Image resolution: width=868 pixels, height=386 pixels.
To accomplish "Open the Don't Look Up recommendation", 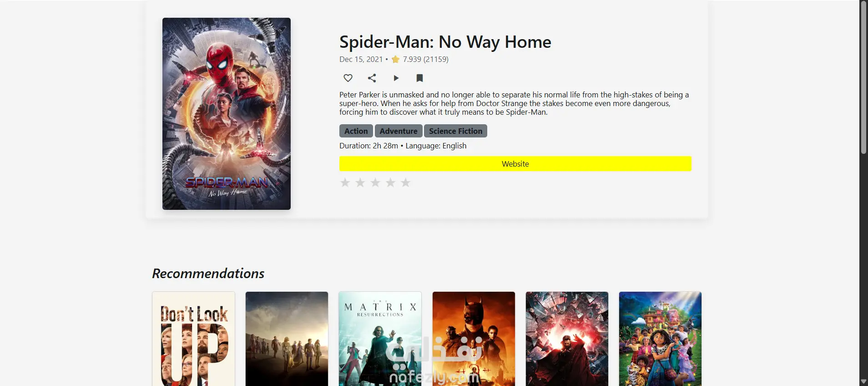I will [x=193, y=339].
